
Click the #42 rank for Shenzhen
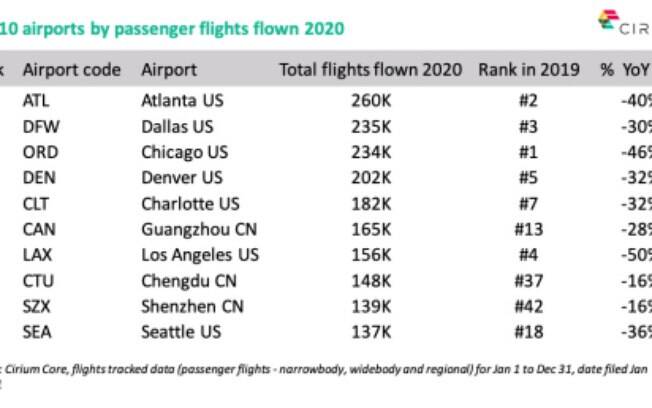click(x=529, y=307)
